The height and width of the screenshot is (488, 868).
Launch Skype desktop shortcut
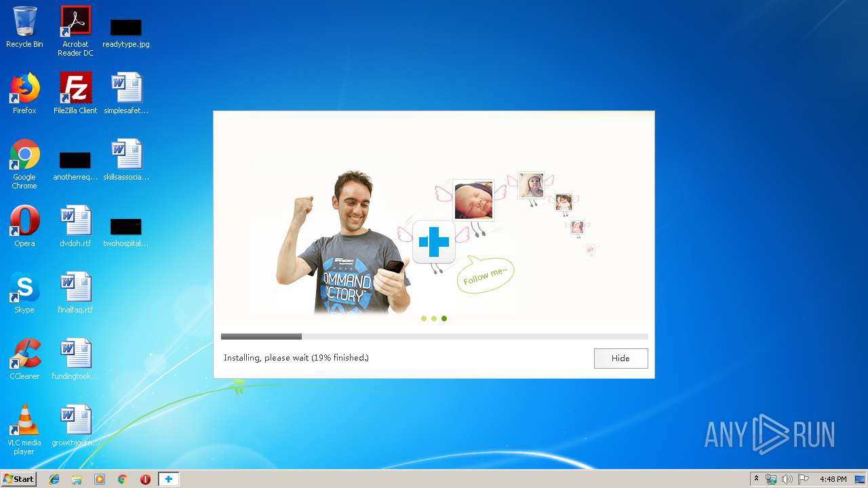(24, 293)
